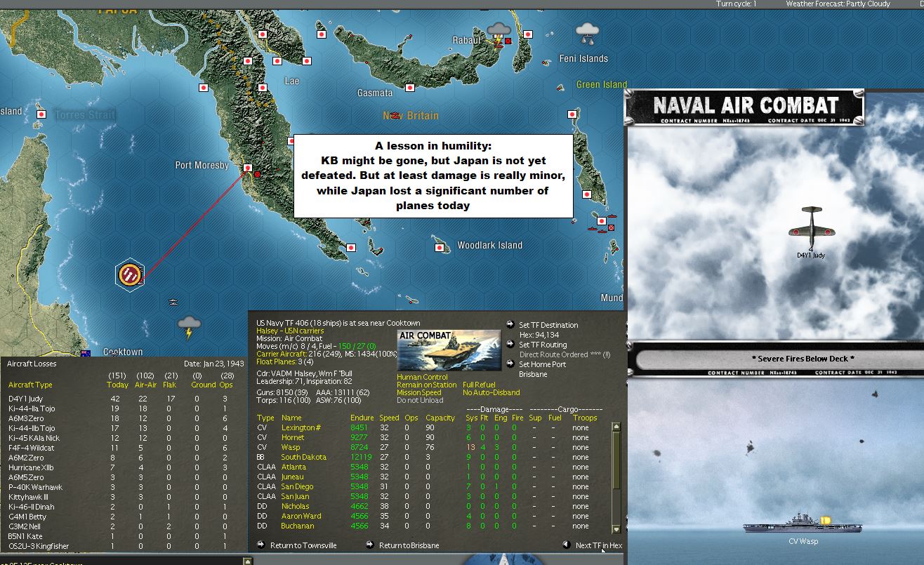Select the TF 406 carrier marker on the map
Image resolution: width=924 pixels, height=565 pixels.
tap(130, 274)
